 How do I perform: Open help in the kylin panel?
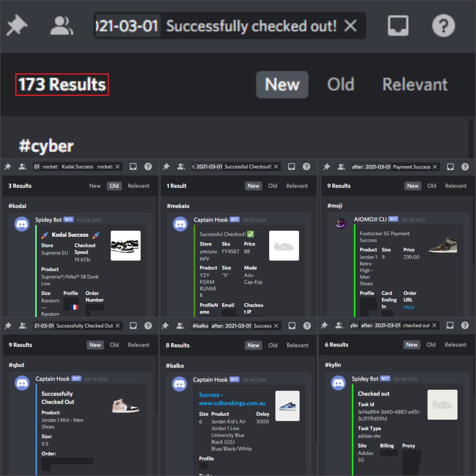[x=465, y=325]
